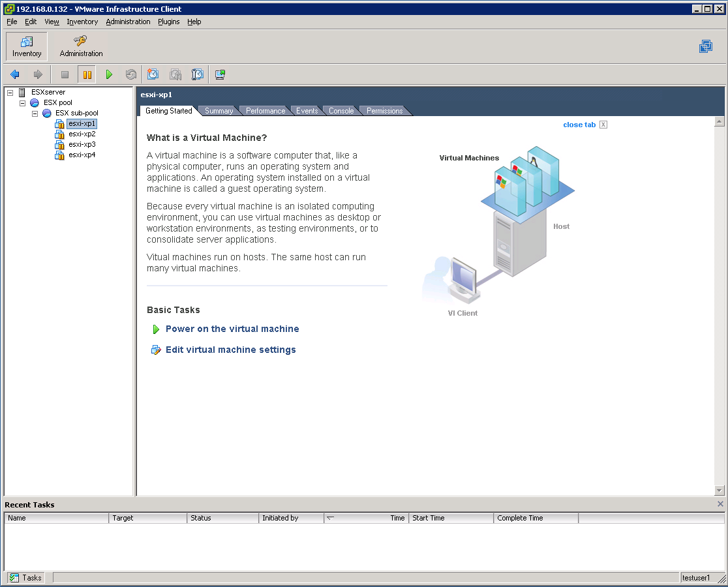
Task: Select esxi-xp4 in the tree
Action: coord(82,155)
